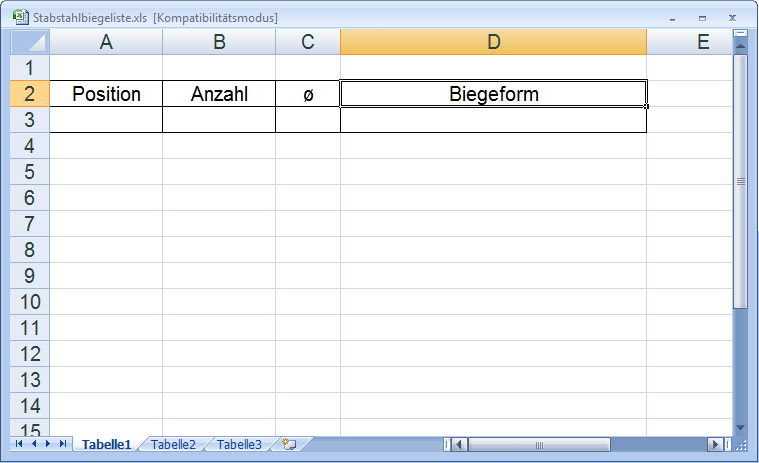Switch to Tabelle2 sheet
Viewport: 759px width, 463px height.
tap(173, 444)
